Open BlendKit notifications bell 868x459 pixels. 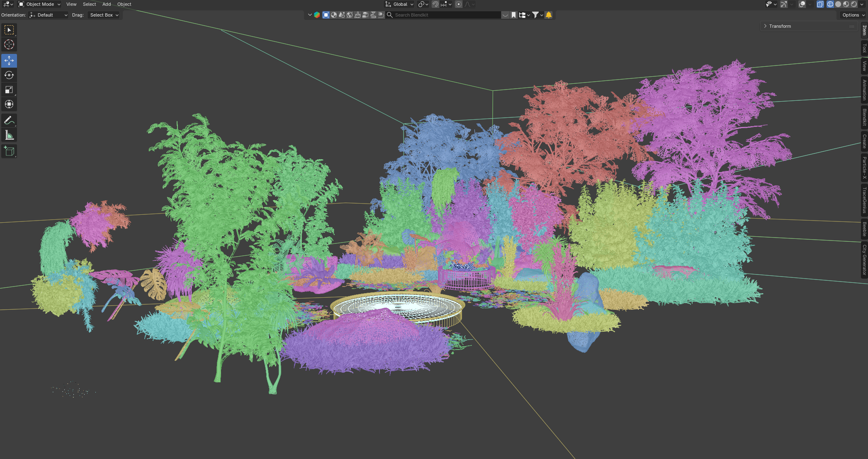(x=549, y=15)
